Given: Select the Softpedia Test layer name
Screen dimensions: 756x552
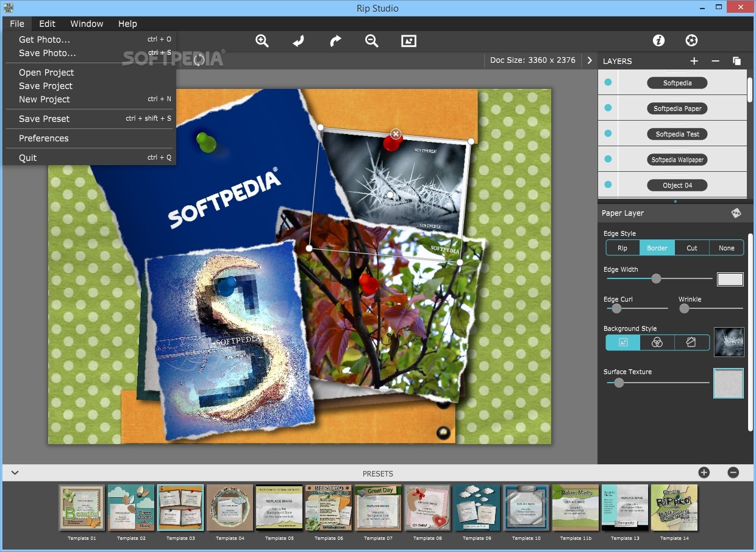Looking at the screenshot, I should [x=677, y=134].
